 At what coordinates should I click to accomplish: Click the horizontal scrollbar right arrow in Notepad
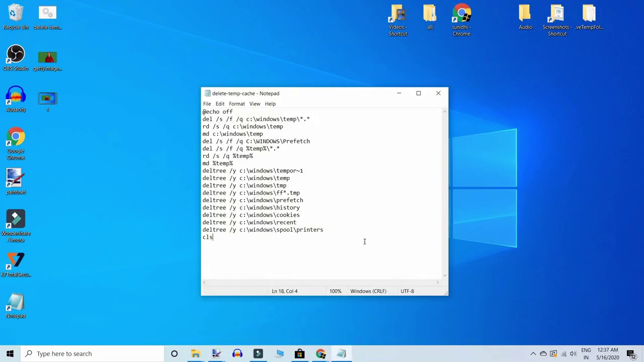[x=438, y=282]
